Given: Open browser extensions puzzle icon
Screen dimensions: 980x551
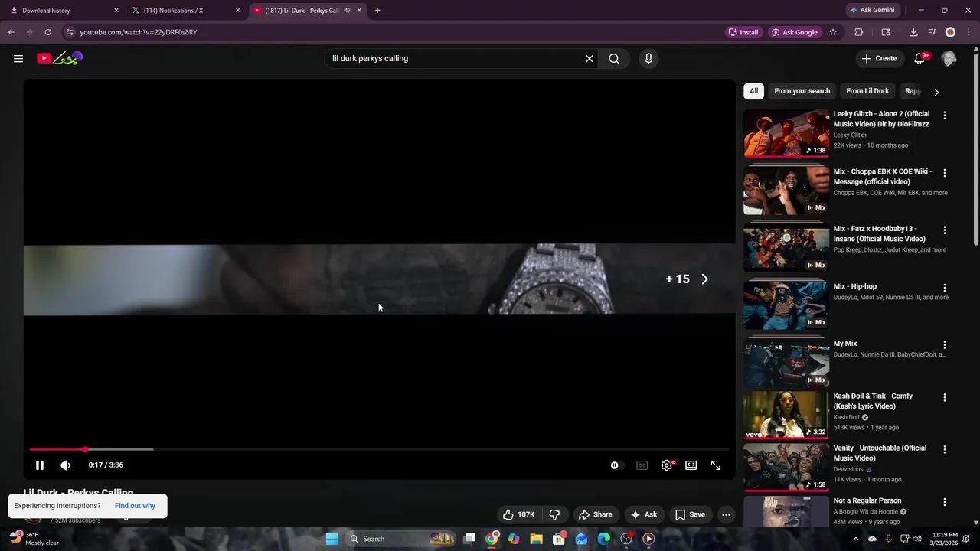Looking at the screenshot, I should pyautogui.click(x=858, y=32).
